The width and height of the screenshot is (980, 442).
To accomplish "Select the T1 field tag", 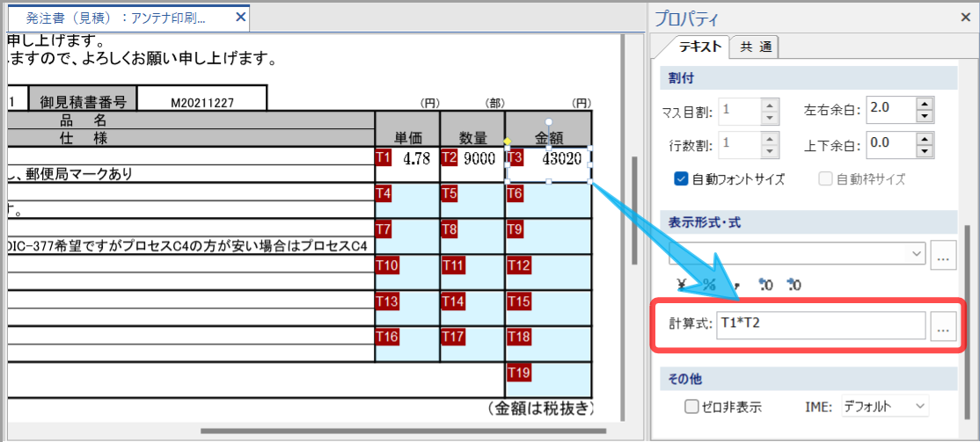I will point(384,157).
